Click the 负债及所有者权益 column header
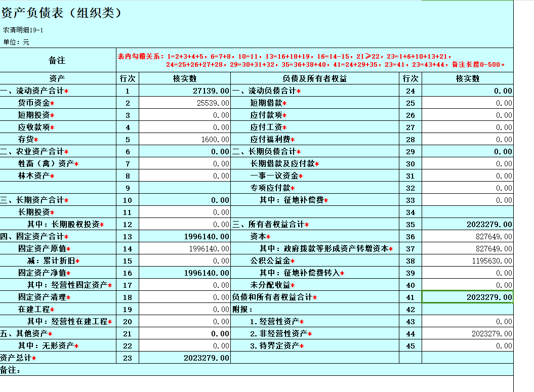The width and height of the screenshot is (534, 392). point(315,78)
